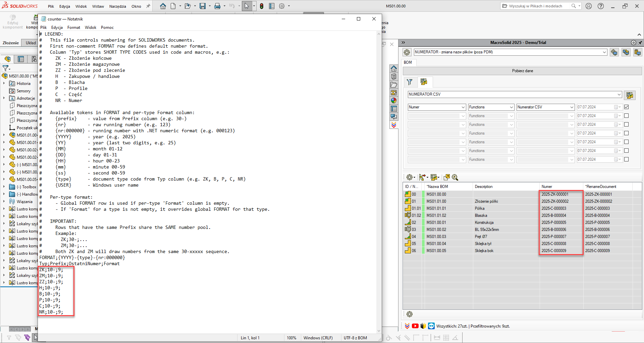Click the gear button beside NUMERATOR macro dropdown
Viewport: 644px width, 343px height.
[407, 52]
